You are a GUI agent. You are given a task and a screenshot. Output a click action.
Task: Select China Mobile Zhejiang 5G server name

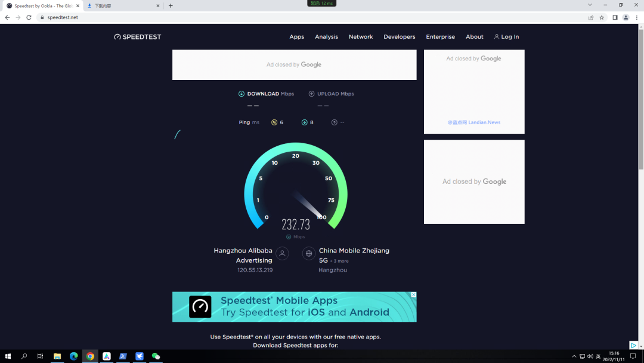354,256
